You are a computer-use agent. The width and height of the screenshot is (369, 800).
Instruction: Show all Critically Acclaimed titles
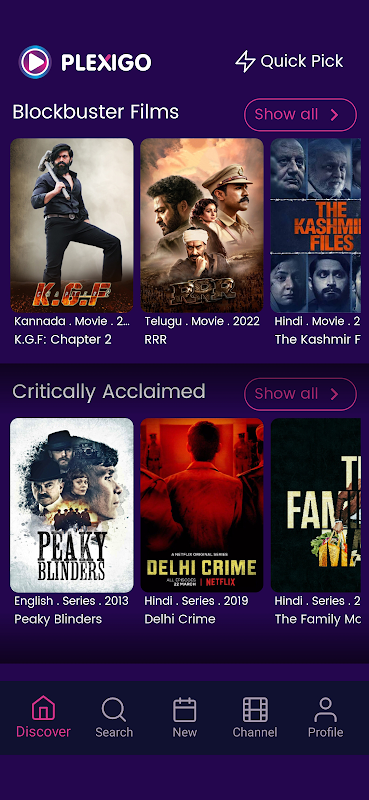coord(300,394)
